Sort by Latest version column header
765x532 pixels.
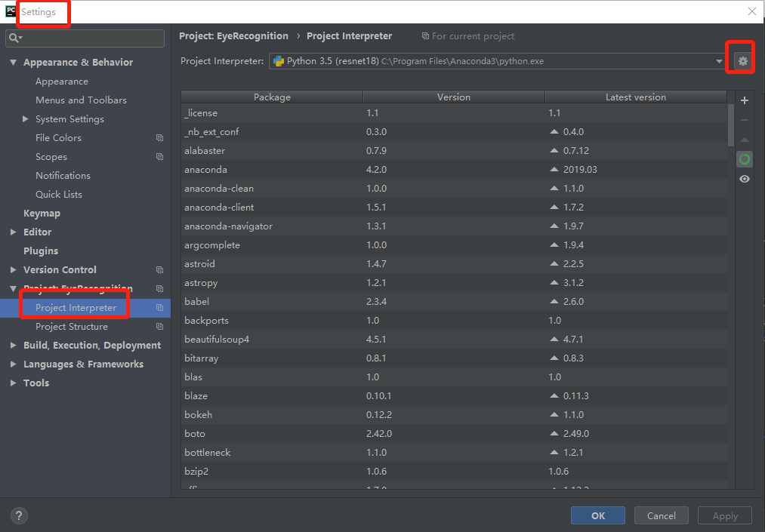[636, 97]
